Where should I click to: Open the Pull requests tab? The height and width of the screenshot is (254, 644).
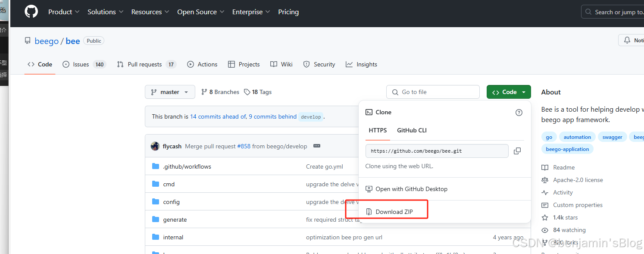point(146,64)
